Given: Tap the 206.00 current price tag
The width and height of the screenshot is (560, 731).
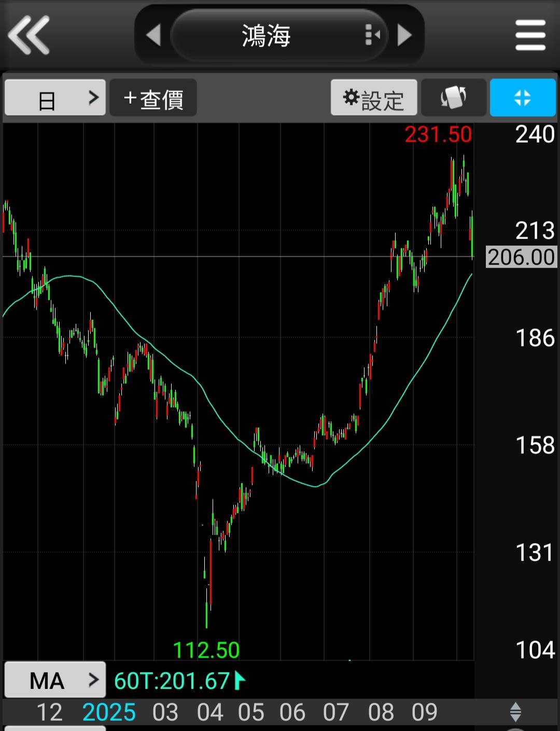Looking at the screenshot, I should pyautogui.click(x=521, y=257).
